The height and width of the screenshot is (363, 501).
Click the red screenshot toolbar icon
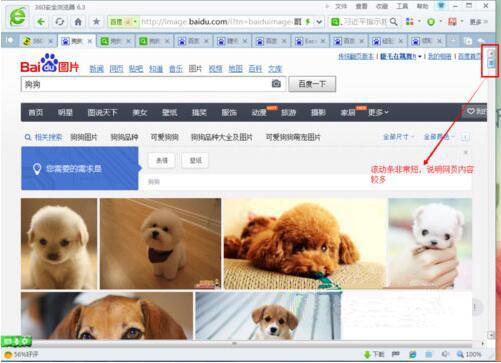tap(452, 22)
